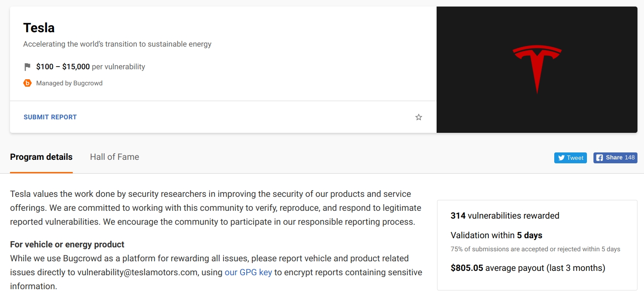Click '314 vulnerabilities rewarded' stat

coord(505,216)
